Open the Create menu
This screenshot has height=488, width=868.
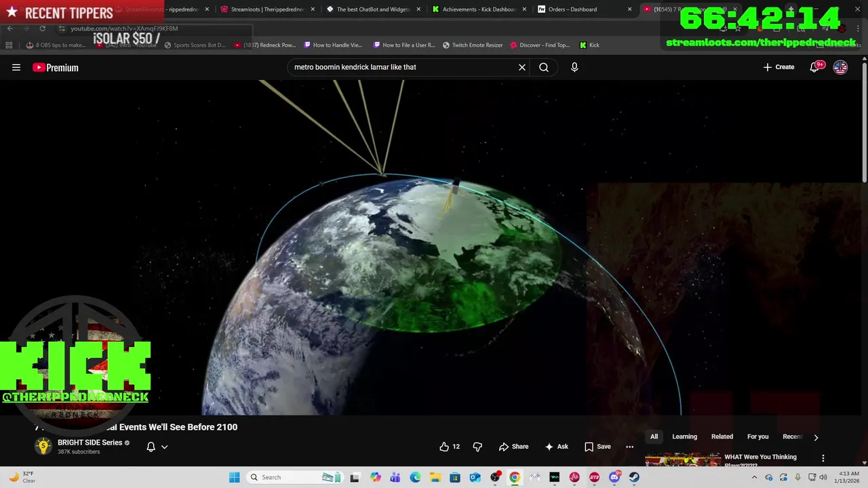tap(778, 67)
